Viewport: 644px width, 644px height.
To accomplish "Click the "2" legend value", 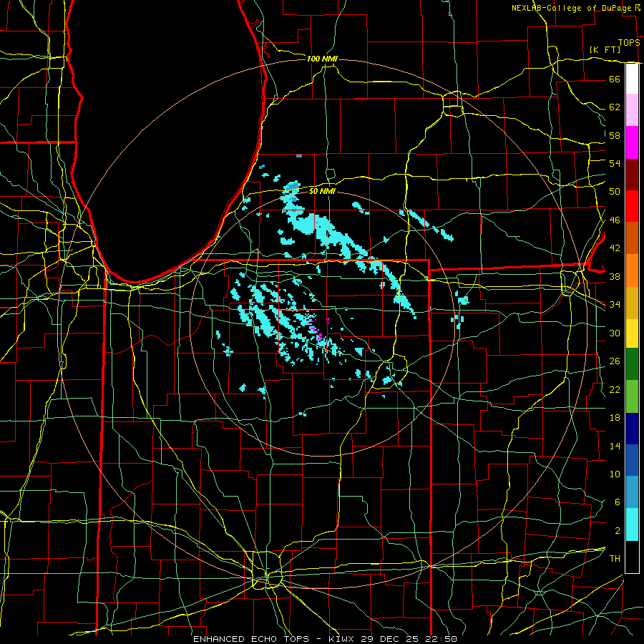I will coord(617,531).
